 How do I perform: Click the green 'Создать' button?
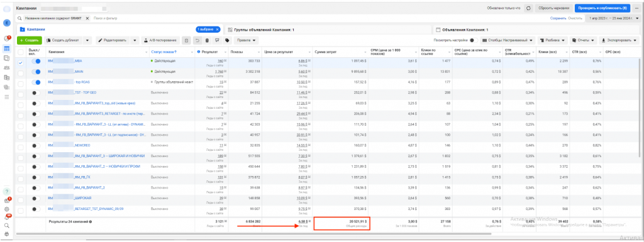[x=30, y=40]
